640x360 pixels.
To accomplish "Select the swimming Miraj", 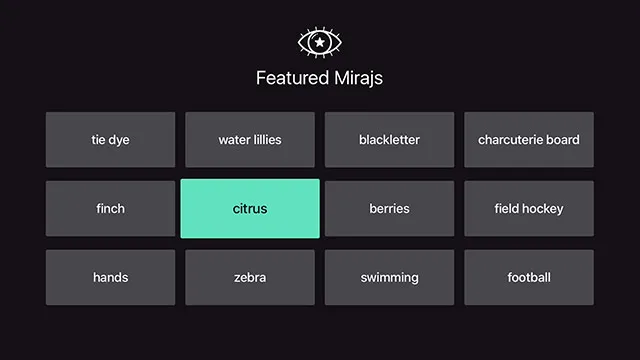I will point(389,278).
